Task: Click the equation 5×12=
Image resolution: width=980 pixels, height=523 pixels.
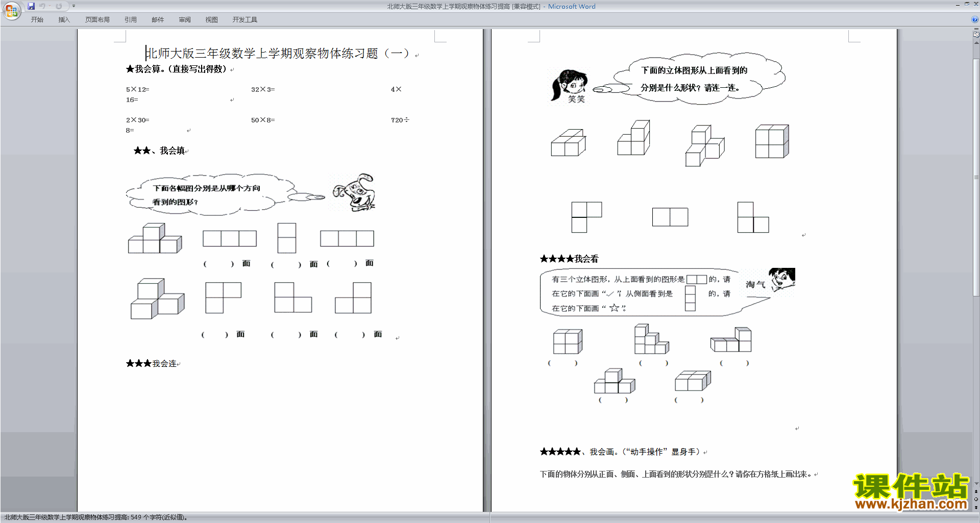Action: [x=138, y=89]
